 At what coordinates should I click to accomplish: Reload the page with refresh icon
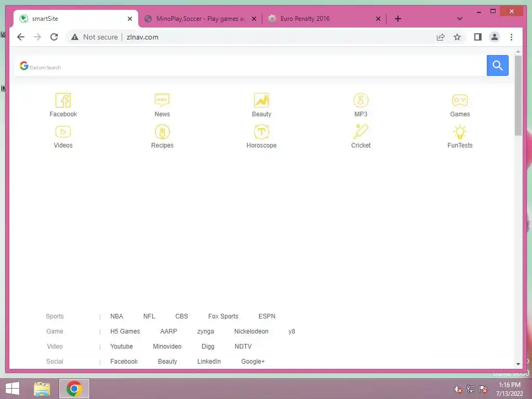click(54, 37)
